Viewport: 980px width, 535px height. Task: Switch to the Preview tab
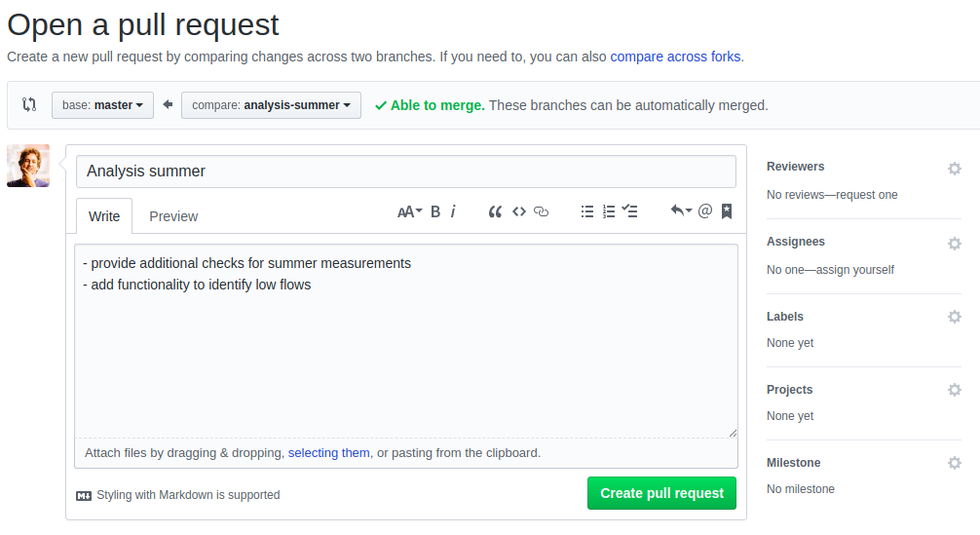click(173, 216)
